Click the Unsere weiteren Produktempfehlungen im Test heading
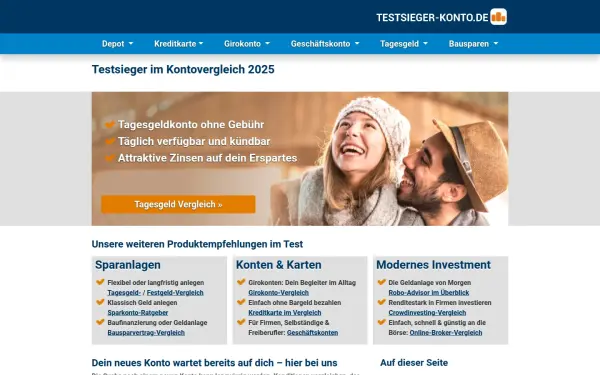Screen dimensions: 600x375 tap(197, 244)
